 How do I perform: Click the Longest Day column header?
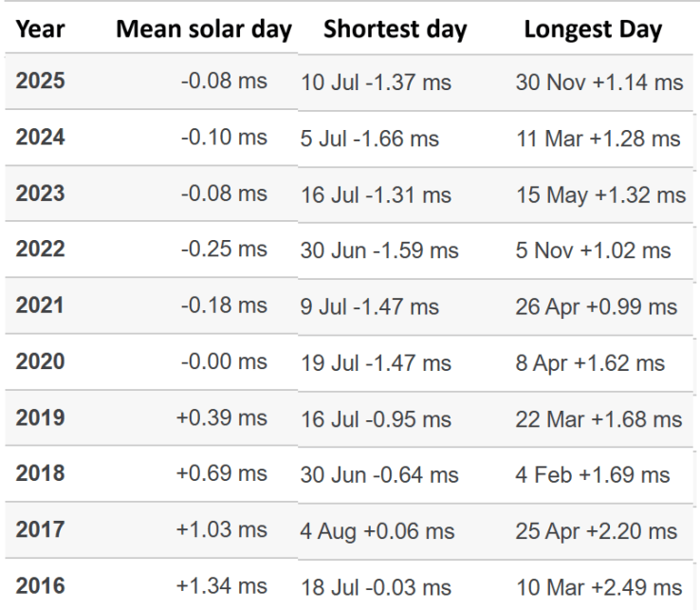pos(593,28)
